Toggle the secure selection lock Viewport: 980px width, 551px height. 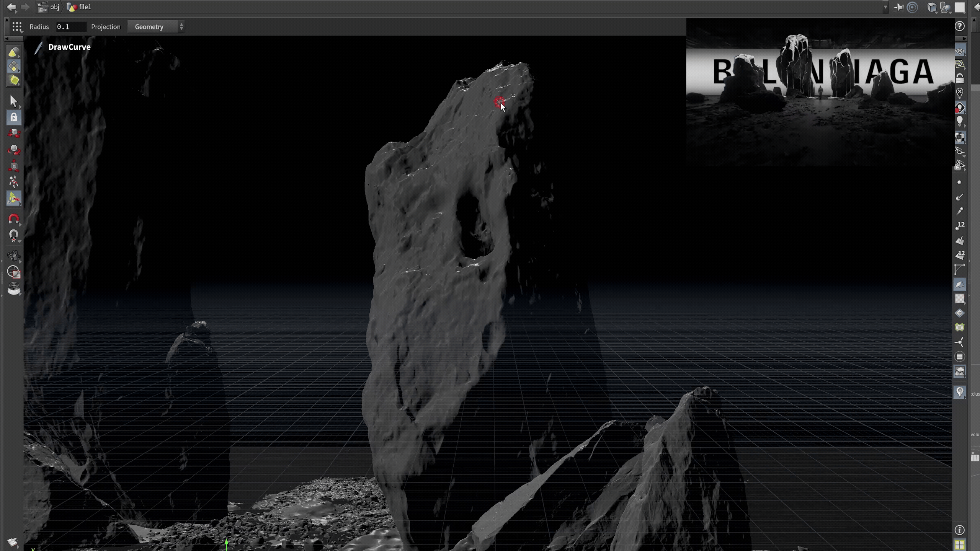(14, 117)
